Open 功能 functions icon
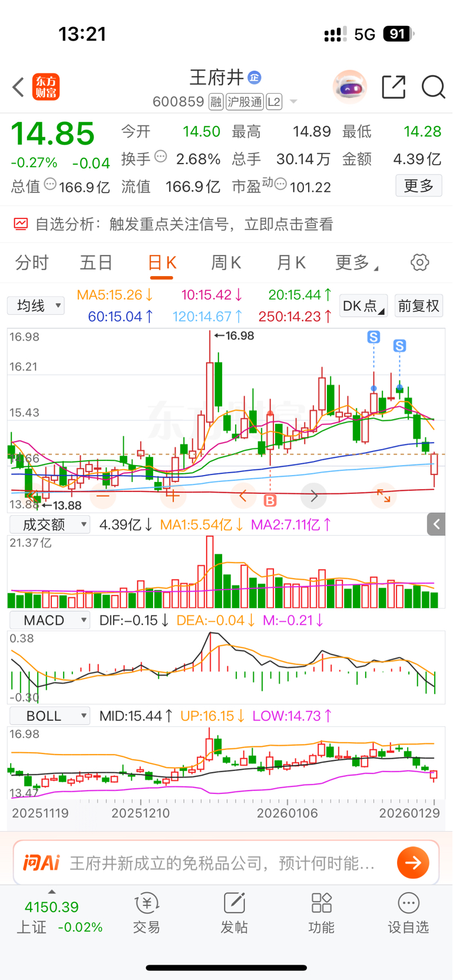 pyautogui.click(x=322, y=903)
